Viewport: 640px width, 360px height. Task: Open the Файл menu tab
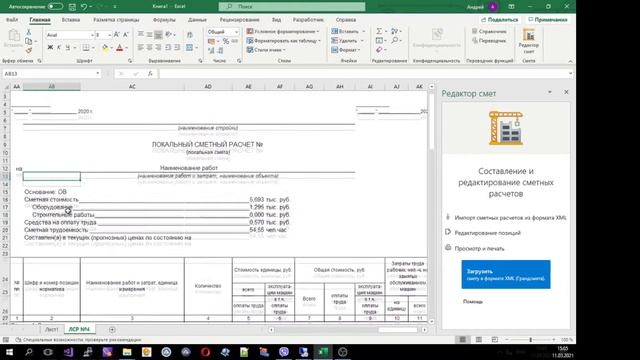click(12, 20)
